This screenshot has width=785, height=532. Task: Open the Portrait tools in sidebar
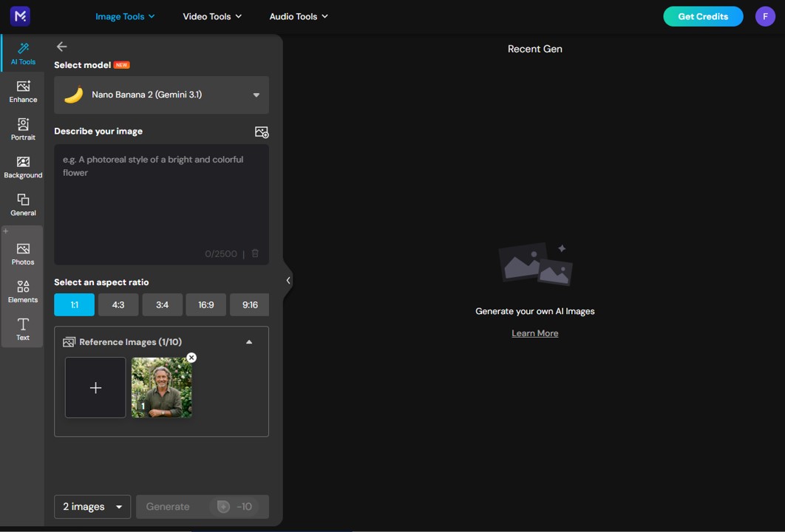pyautogui.click(x=23, y=129)
